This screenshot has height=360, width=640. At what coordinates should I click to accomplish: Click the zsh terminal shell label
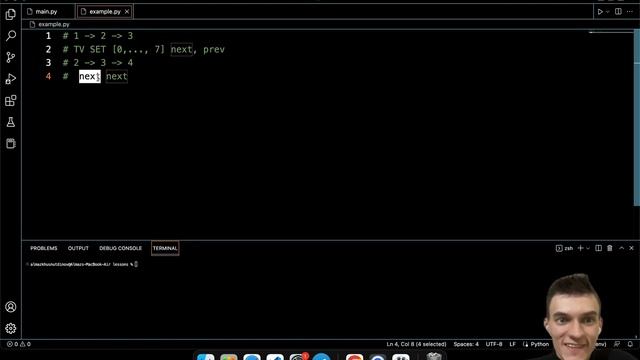[564, 248]
